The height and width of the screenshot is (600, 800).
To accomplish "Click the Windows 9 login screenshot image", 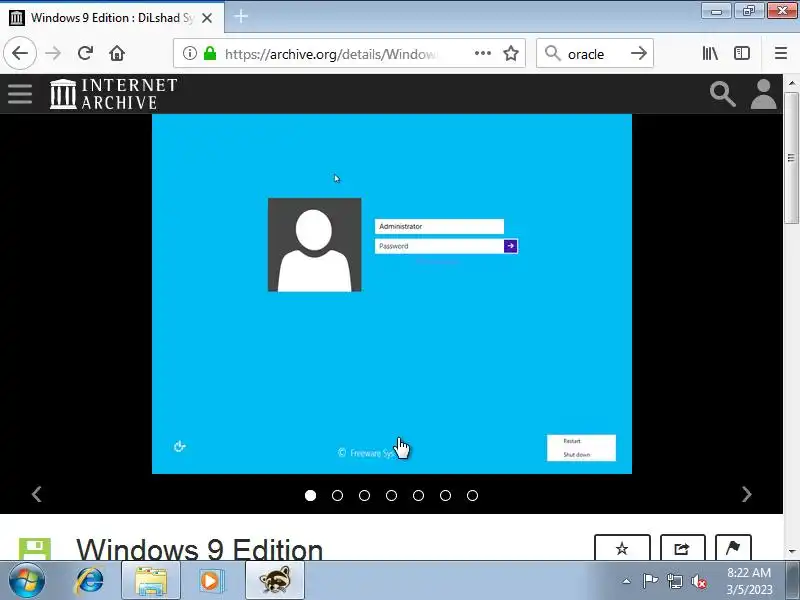I will (392, 294).
